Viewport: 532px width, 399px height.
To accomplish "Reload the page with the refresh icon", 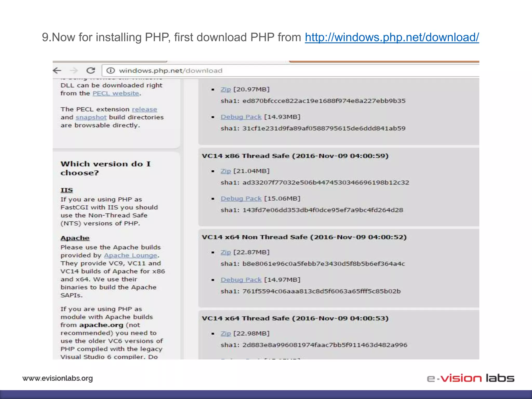I will 91,70.
